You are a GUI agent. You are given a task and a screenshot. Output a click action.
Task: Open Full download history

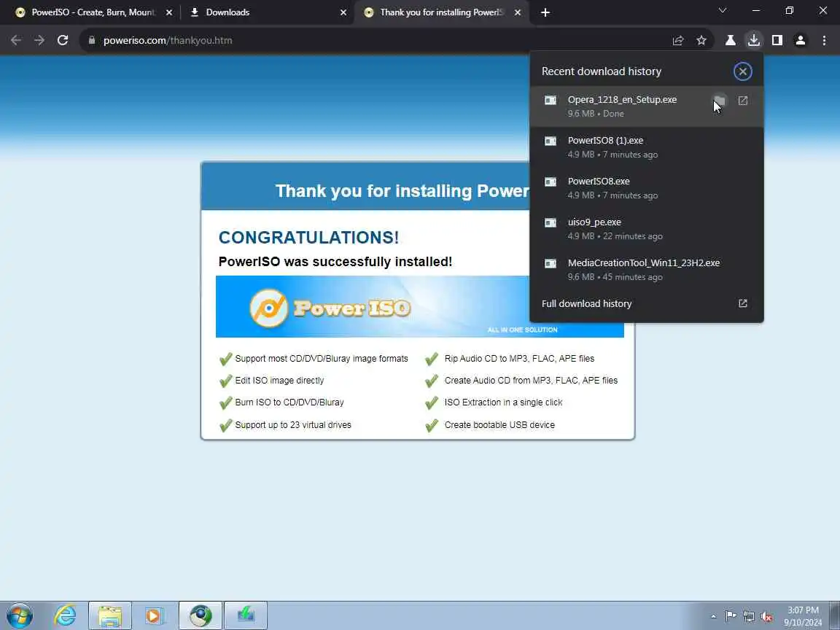647,304
